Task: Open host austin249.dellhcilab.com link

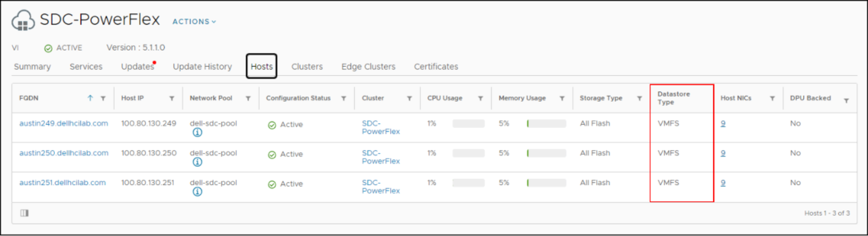Action: 64,123
